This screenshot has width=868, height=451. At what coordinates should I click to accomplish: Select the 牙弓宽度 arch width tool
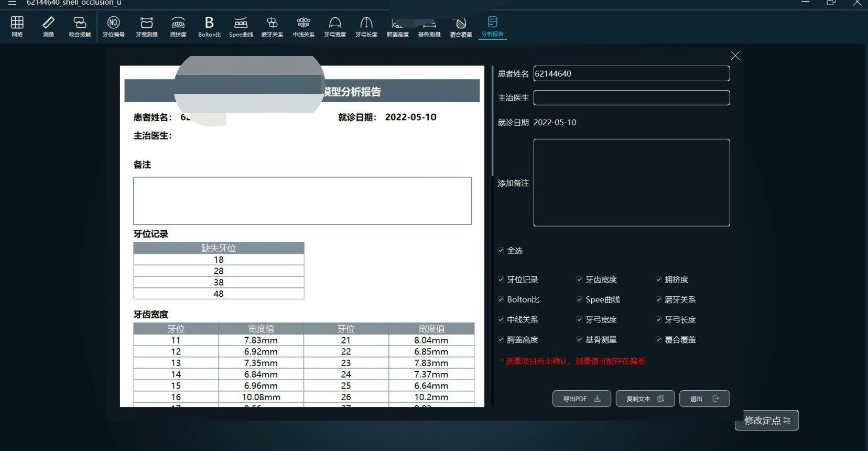335,26
